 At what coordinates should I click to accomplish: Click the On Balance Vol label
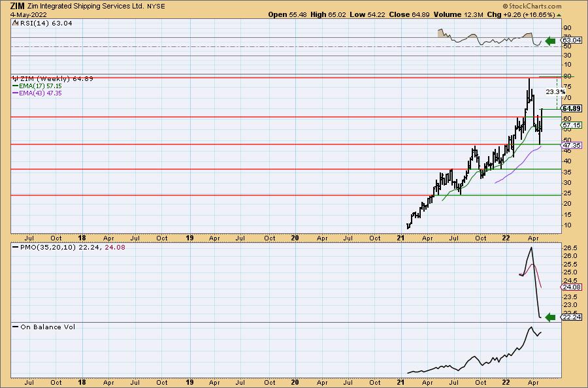tap(48, 327)
